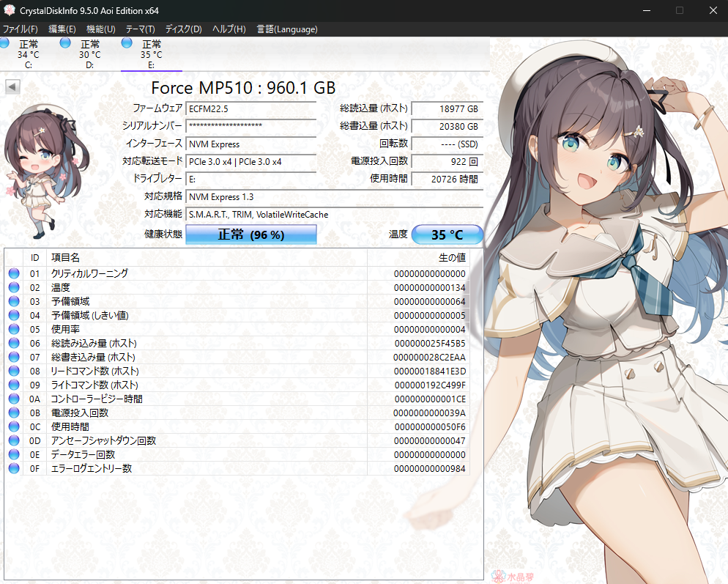This screenshot has height=584, width=728.
Task: Click the D: drive status orb
Action: click(x=65, y=43)
